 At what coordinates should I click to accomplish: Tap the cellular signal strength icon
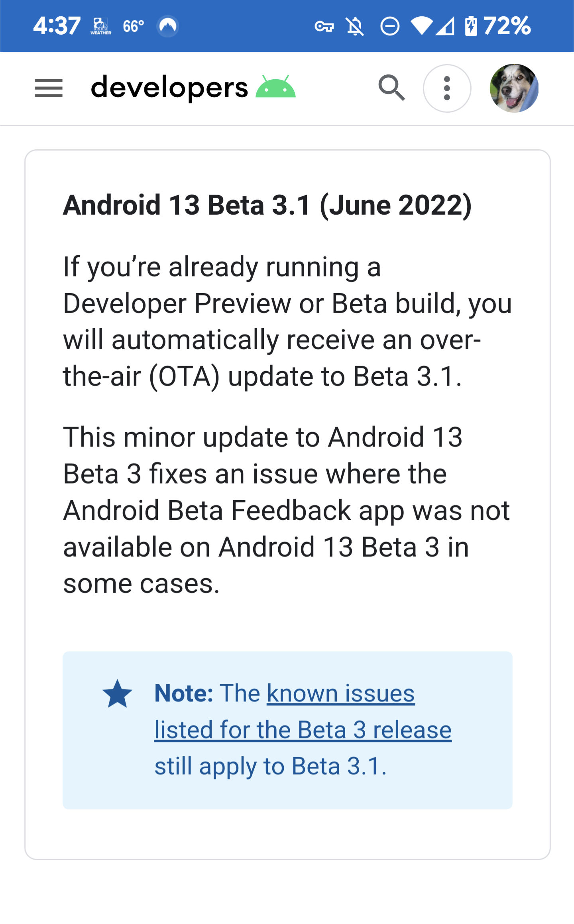point(445,27)
